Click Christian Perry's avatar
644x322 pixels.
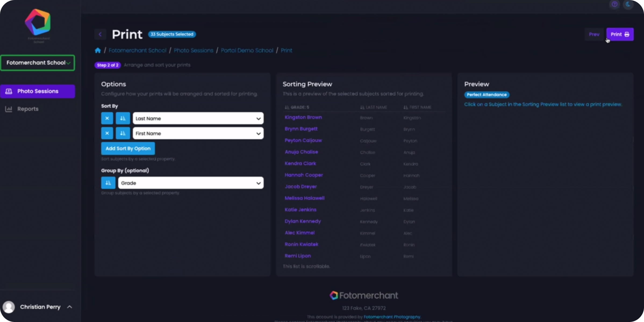click(x=9, y=307)
